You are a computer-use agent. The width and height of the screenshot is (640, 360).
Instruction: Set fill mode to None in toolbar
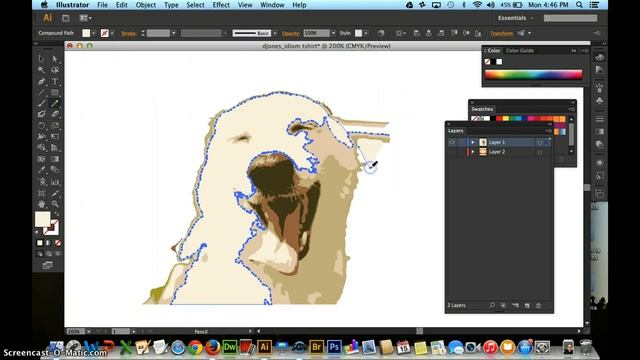point(58,243)
